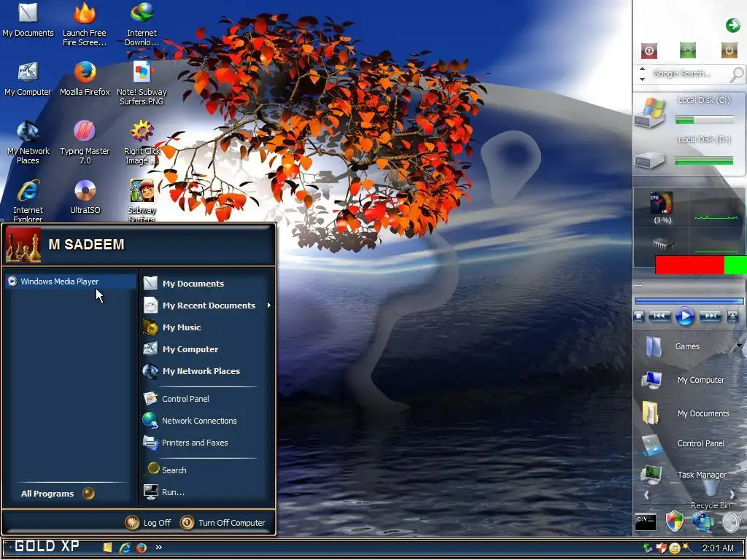Image resolution: width=747 pixels, height=560 pixels.
Task: Open Run... dialog from Start menu
Action: click(x=208, y=492)
